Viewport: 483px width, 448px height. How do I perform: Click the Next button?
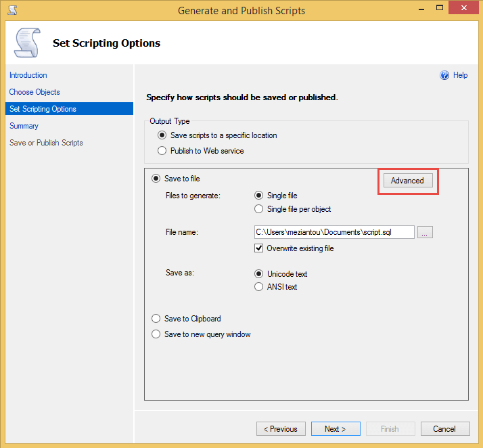(x=336, y=429)
